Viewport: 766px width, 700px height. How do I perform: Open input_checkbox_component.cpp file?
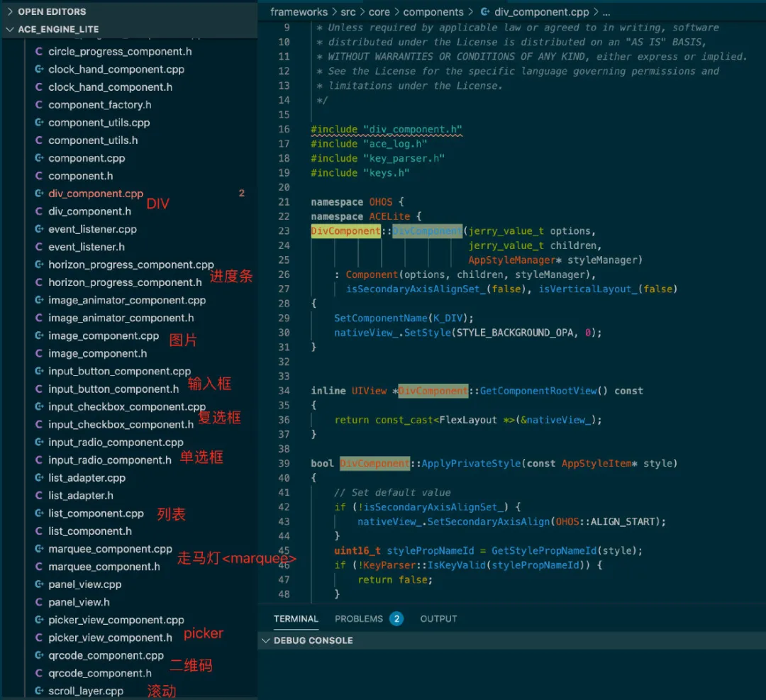pyautogui.click(x=126, y=407)
